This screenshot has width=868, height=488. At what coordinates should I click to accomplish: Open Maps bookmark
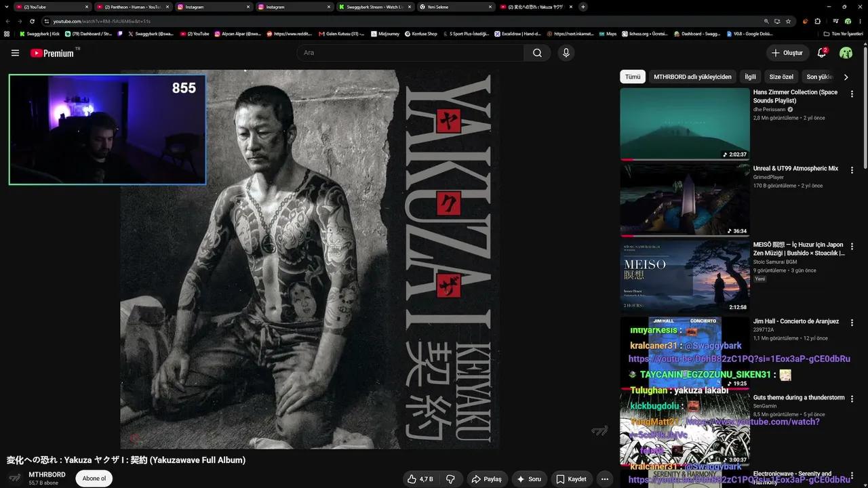point(608,33)
